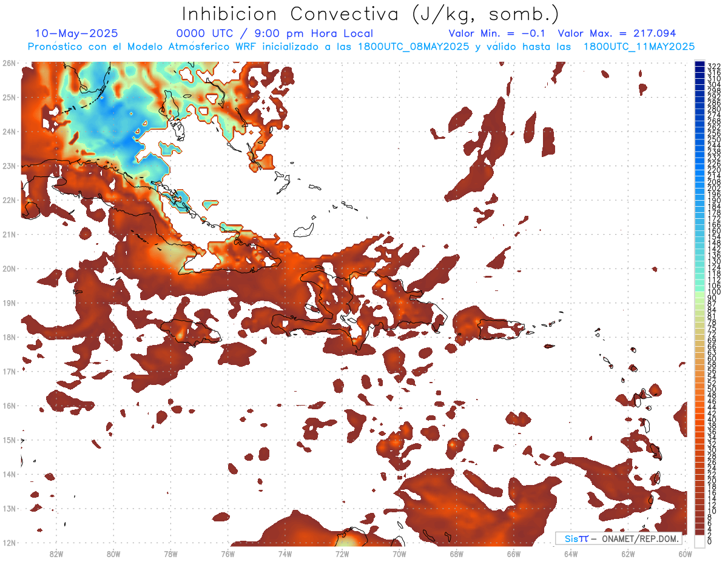Click the date '10-May-2025'
Viewport: 728px width, 562px height.
coord(76,33)
